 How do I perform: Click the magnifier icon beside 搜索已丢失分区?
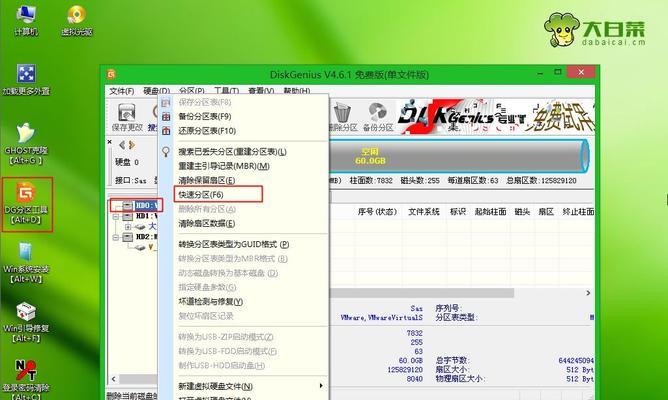pos(166,151)
